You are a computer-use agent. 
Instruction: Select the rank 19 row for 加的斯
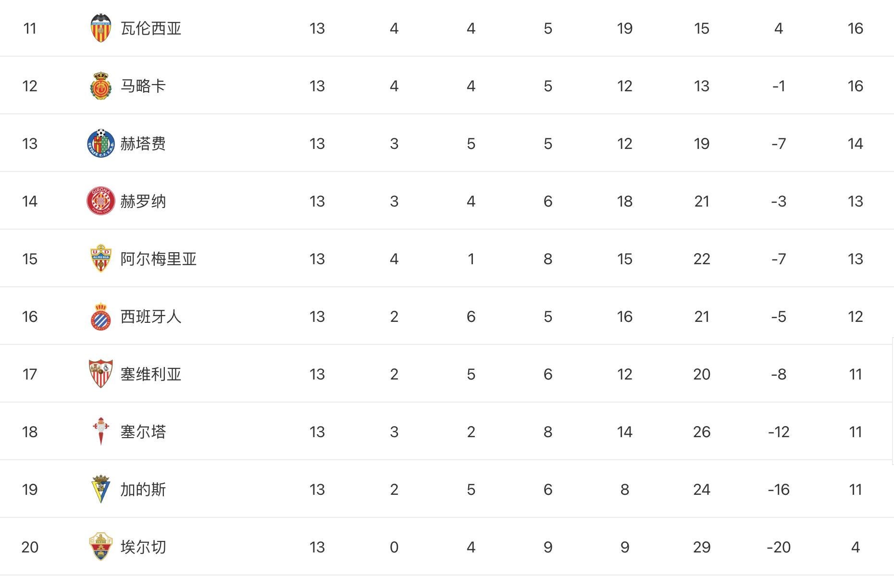click(x=447, y=489)
